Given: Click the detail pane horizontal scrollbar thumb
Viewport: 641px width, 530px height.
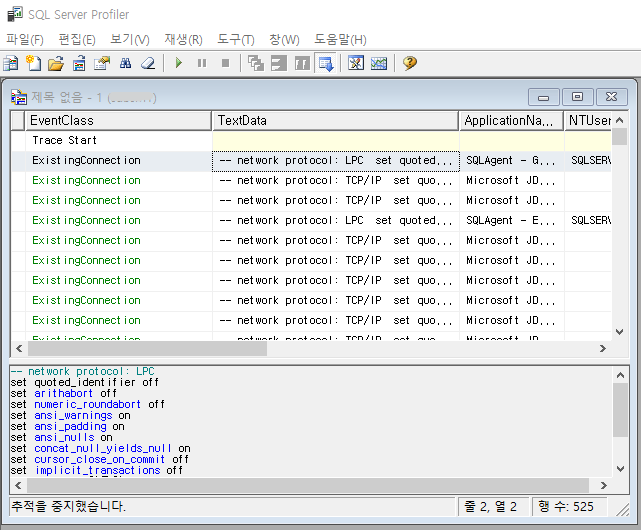Looking at the screenshot, I should 308,485.
